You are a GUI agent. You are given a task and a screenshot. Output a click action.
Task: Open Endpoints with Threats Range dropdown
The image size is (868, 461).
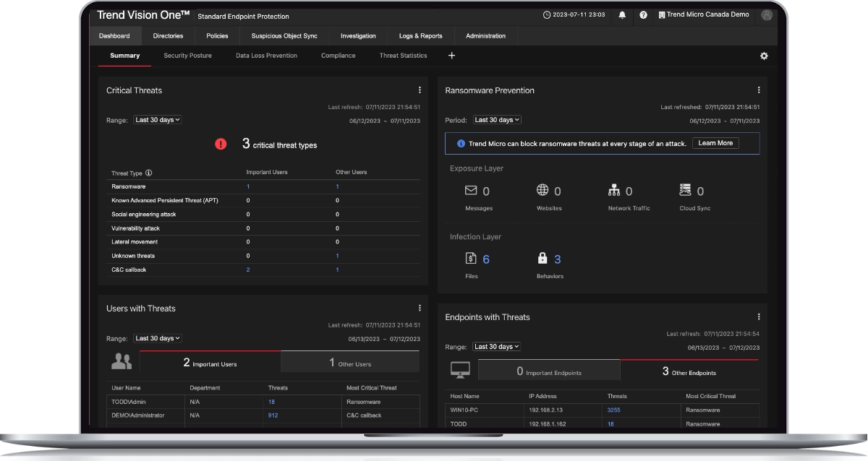pyautogui.click(x=497, y=347)
